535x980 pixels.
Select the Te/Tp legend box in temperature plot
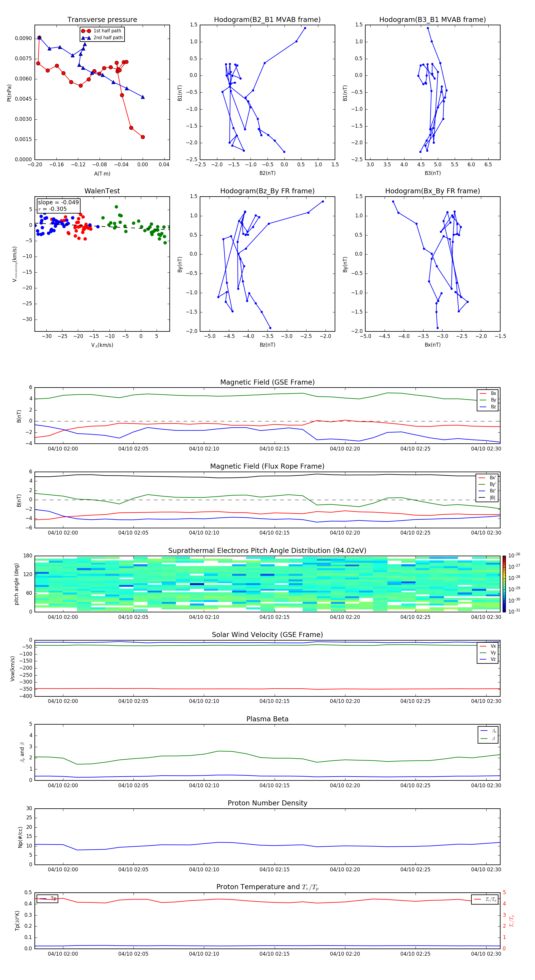(x=485, y=899)
